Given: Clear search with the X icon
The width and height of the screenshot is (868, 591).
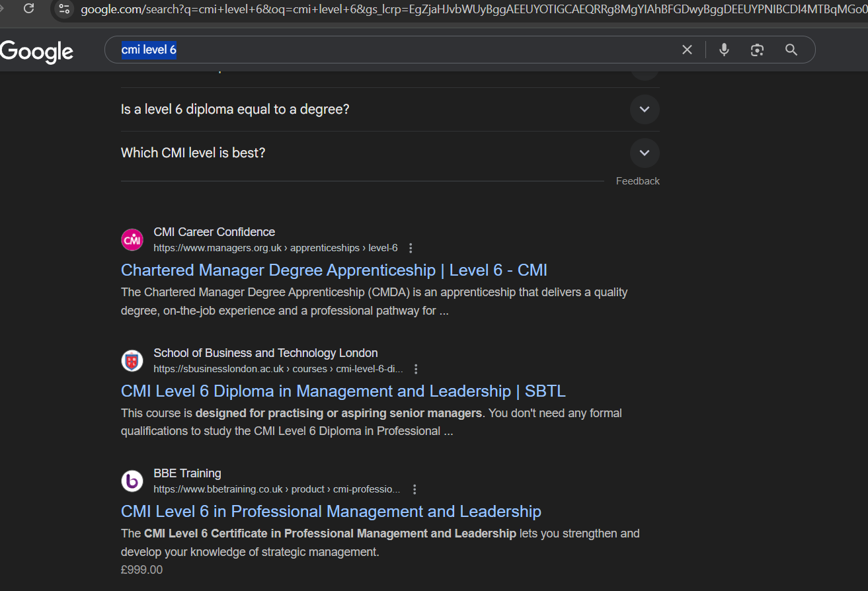Looking at the screenshot, I should pos(687,50).
